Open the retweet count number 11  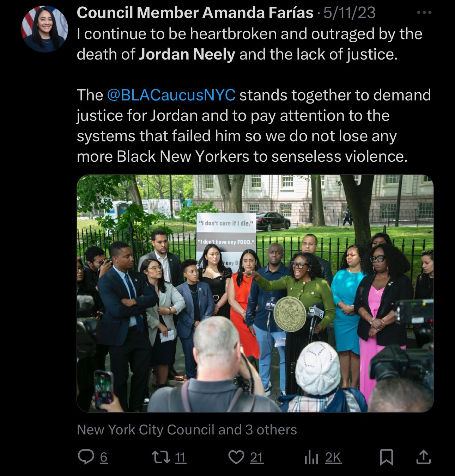[180, 457]
